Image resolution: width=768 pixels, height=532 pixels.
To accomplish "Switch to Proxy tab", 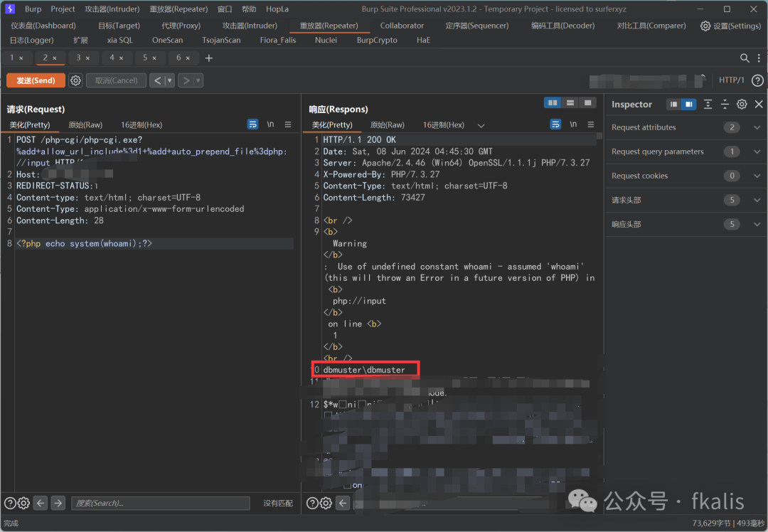I will coord(181,26).
